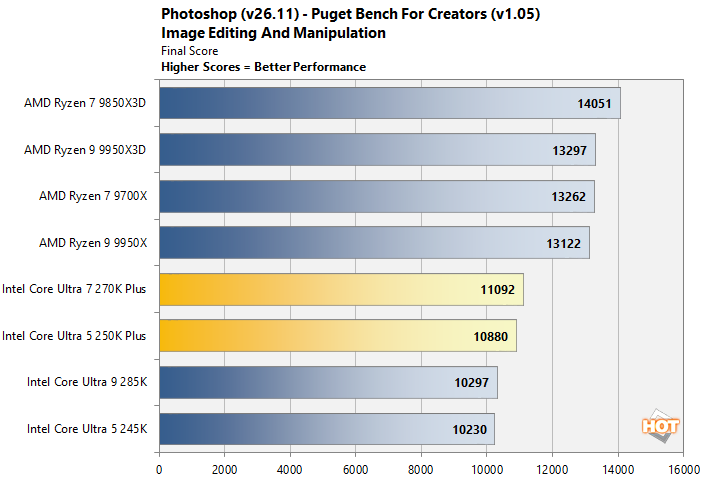This screenshot has height=480, width=708.
Task: Click the 10230 score value
Action: [x=470, y=430]
